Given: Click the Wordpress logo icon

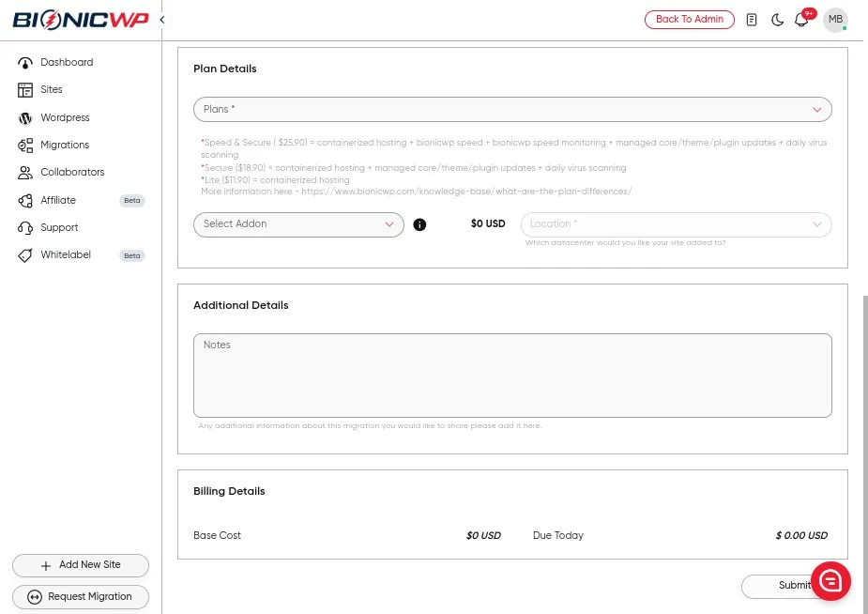Looking at the screenshot, I should (25, 118).
